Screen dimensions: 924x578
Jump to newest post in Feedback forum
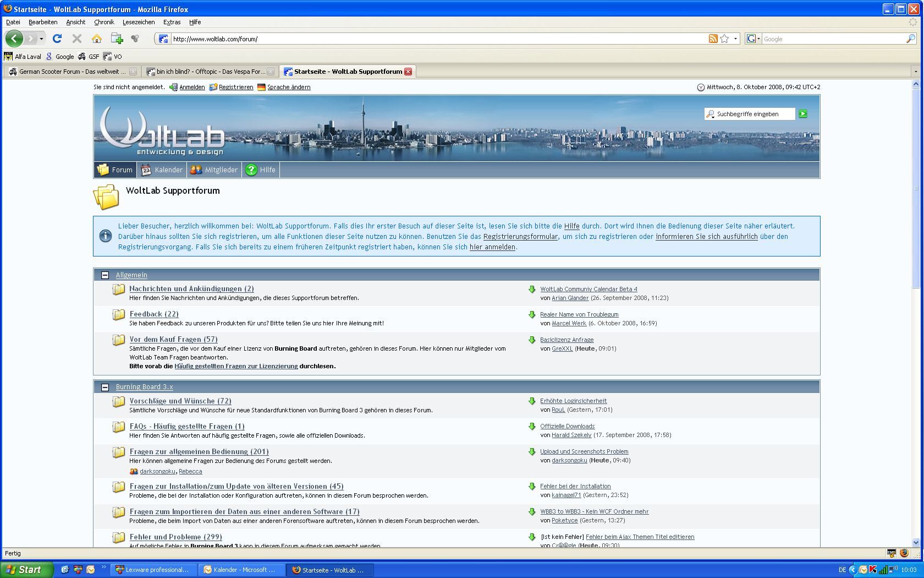pos(532,315)
